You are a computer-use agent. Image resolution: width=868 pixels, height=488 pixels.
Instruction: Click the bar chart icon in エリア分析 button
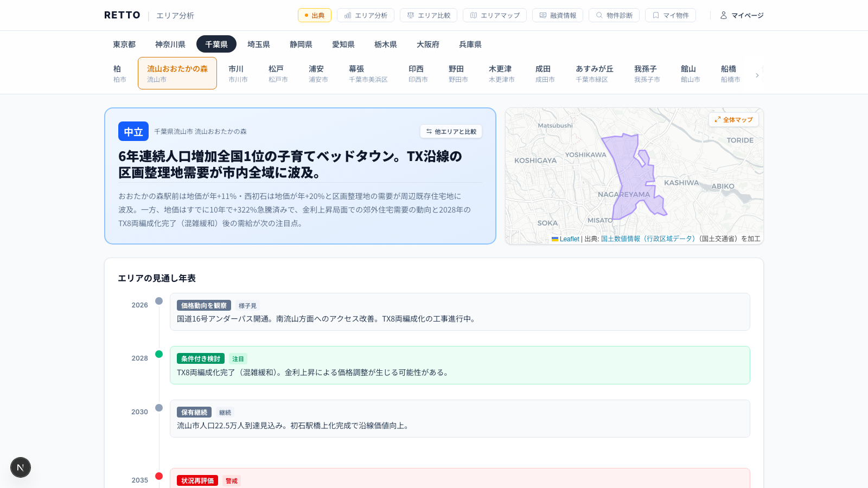pyautogui.click(x=348, y=15)
